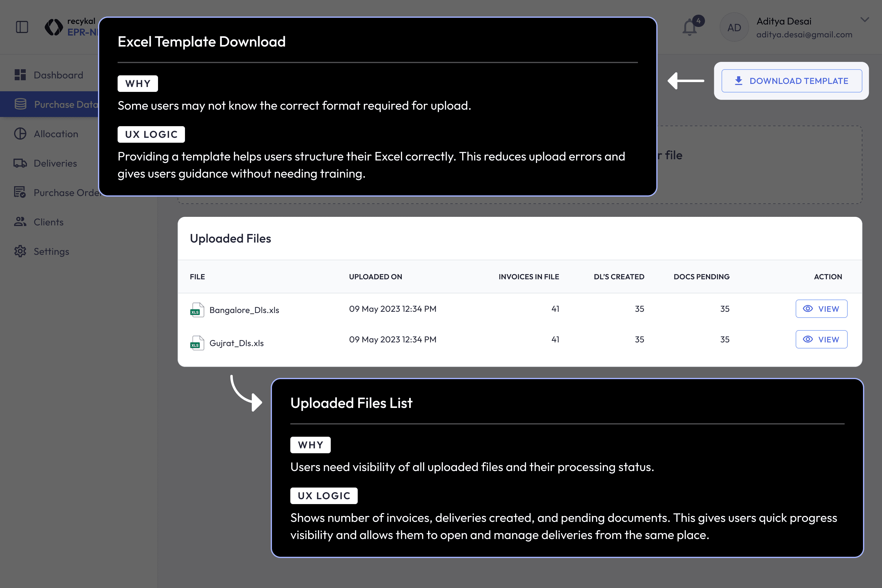View the Bangalore_Dls.xls file details
Image resolution: width=882 pixels, height=588 pixels.
(821, 309)
